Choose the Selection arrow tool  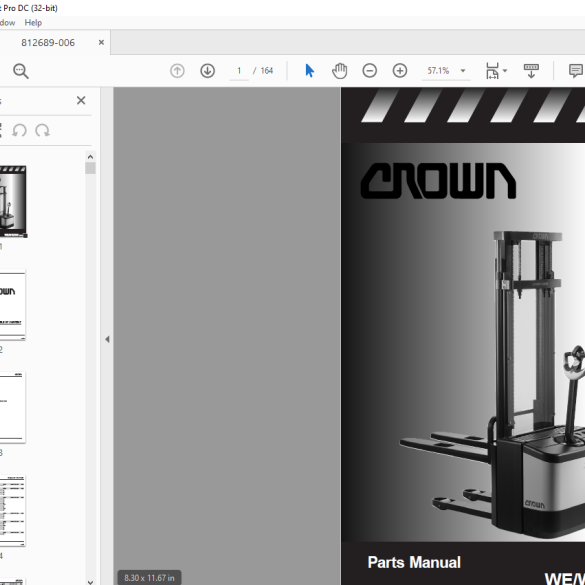coord(309,71)
